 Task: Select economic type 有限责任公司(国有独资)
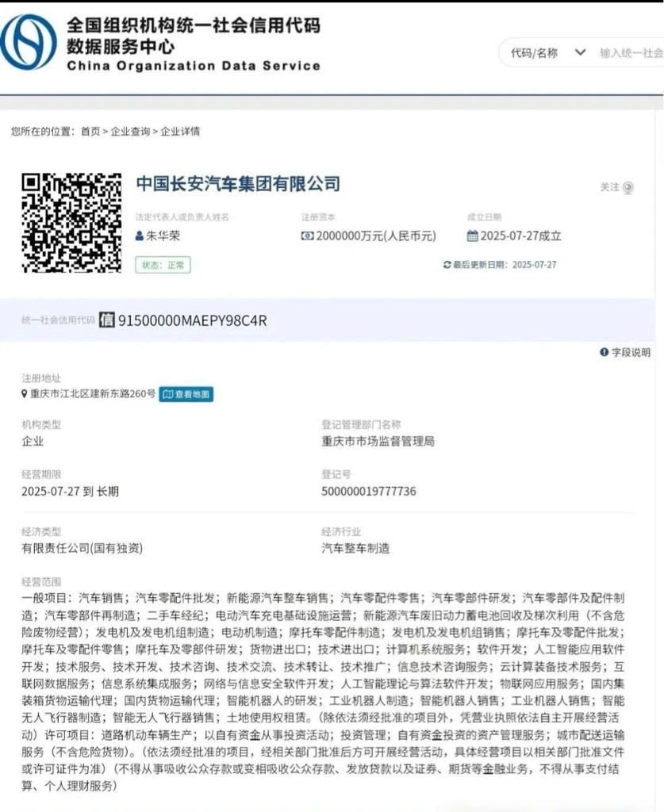[x=82, y=549]
